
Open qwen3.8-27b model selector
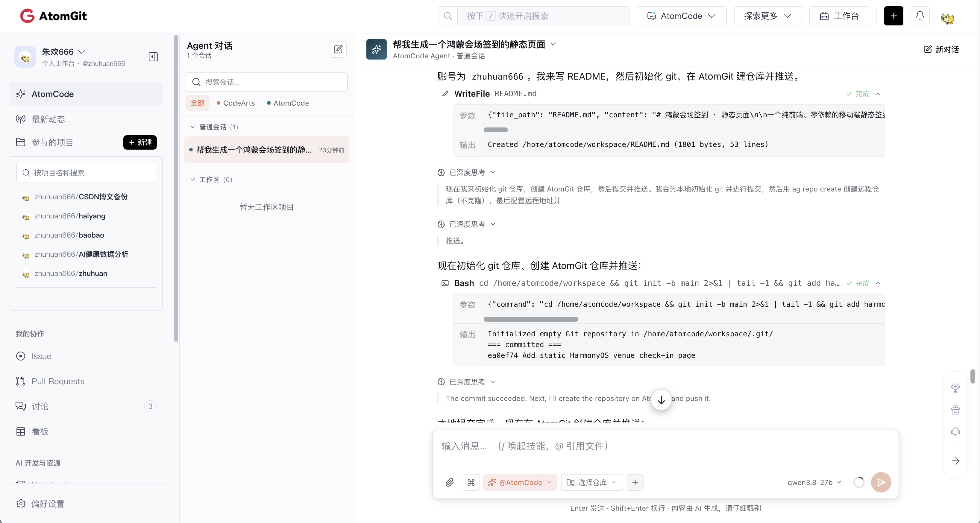point(814,482)
